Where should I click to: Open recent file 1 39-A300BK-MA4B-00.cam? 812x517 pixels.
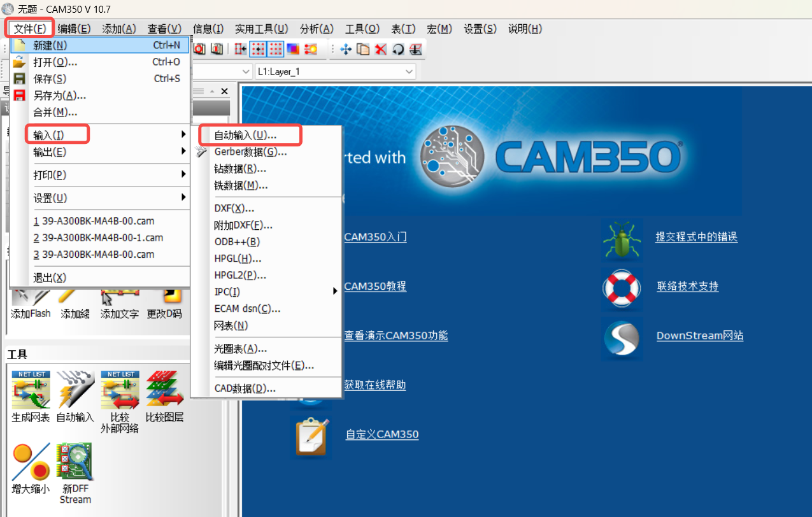pyautogui.click(x=100, y=221)
